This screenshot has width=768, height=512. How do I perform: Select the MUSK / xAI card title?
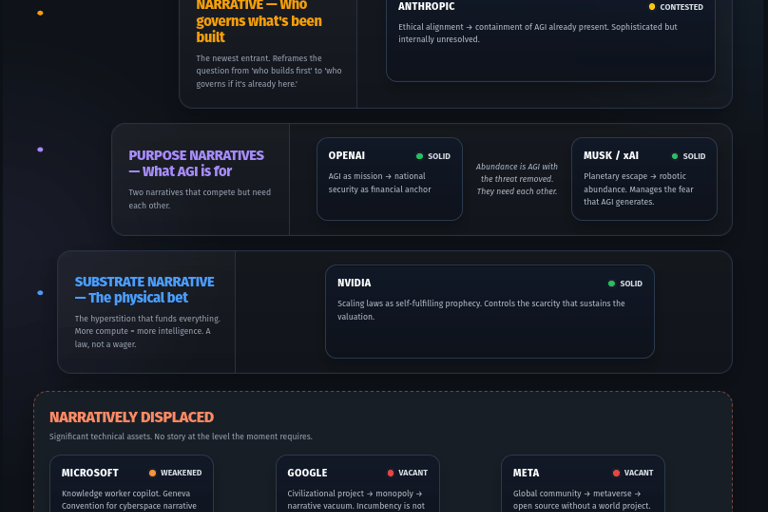pyautogui.click(x=611, y=155)
